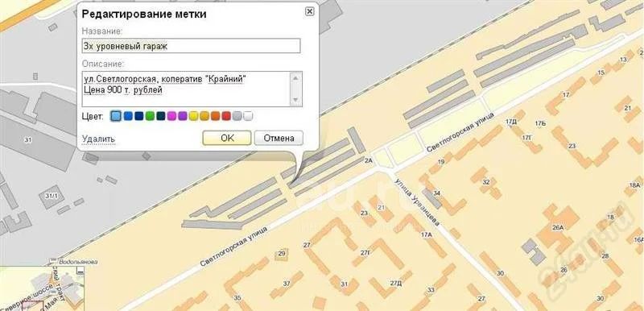This screenshot has width=644, height=311.
Task: Click the large building labeled 26А on the map
Action: (x=558, y=226)
